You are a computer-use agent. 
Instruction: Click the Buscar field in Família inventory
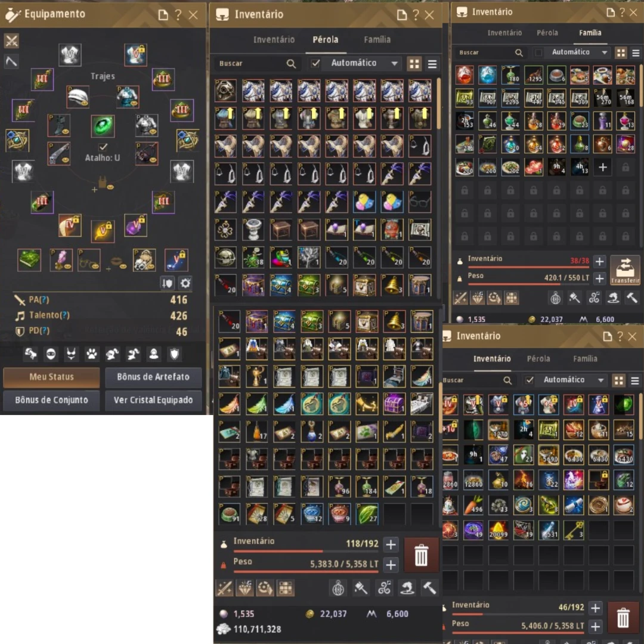pyautogui.click(x=485, y=52)
